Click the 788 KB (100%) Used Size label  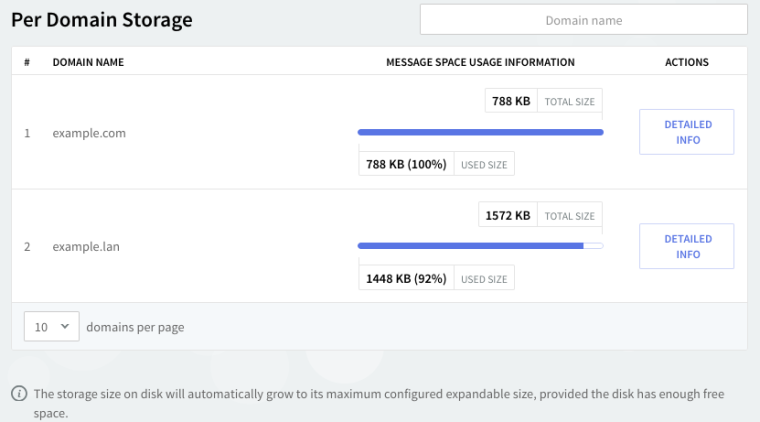(x=436, y=164)
